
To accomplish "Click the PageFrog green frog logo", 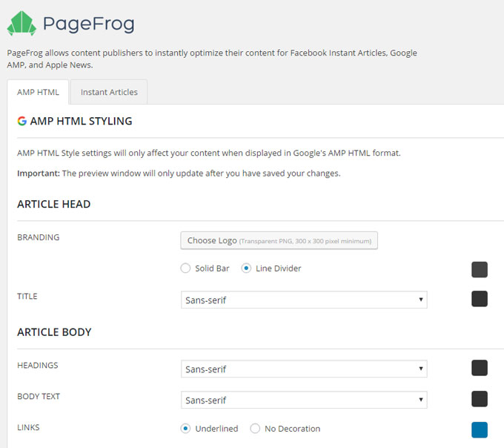I will point(21,24).
